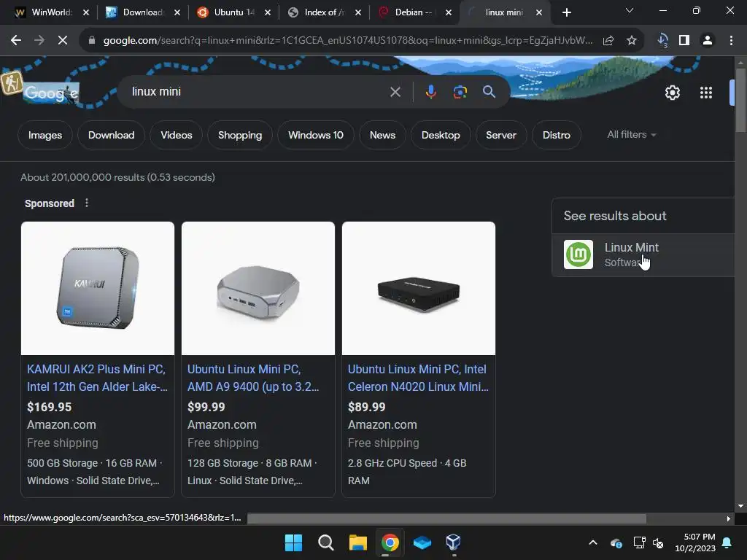
Task: Click the forward navigation arrow
Action: (39, 41)
